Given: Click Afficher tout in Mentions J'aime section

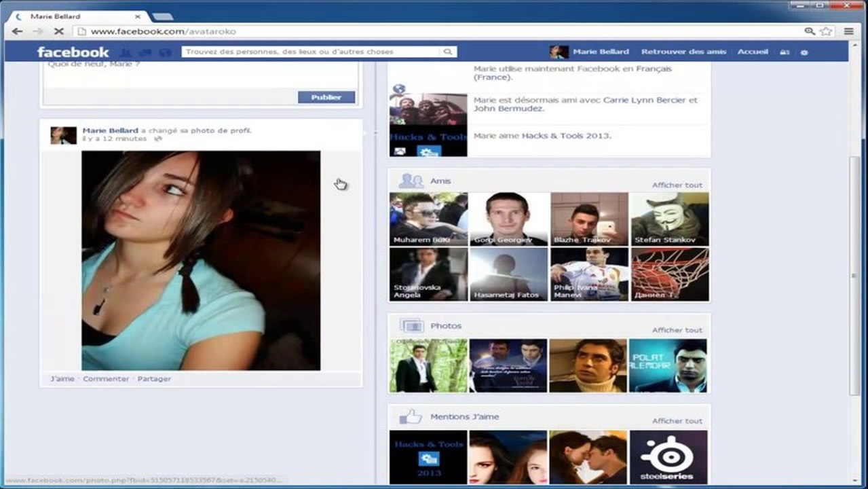Looking at the screenshot, I should click(x=677, y=421).
